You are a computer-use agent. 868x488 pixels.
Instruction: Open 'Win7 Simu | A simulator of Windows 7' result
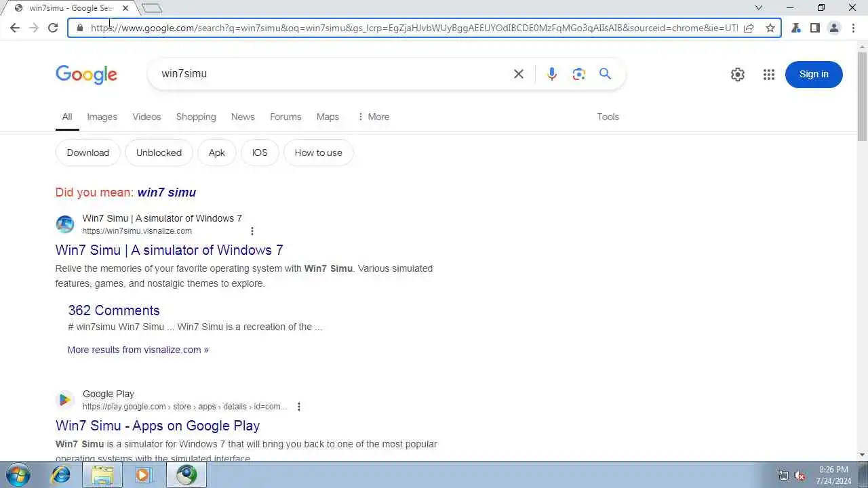click(x=170, y=250)
